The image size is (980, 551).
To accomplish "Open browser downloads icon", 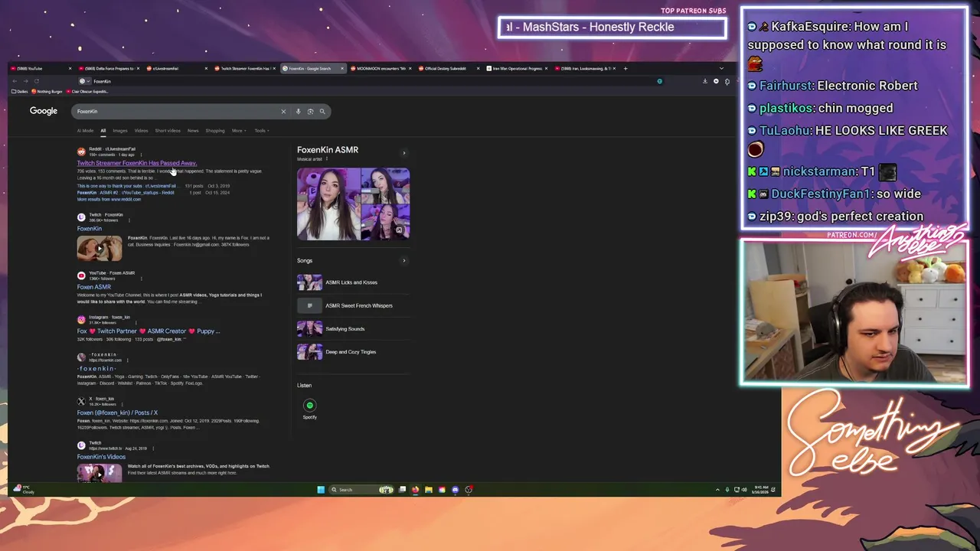I will click(705, 81).
